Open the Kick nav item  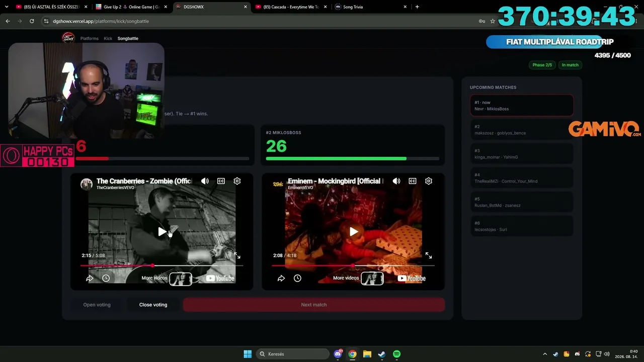click(108, 38)
